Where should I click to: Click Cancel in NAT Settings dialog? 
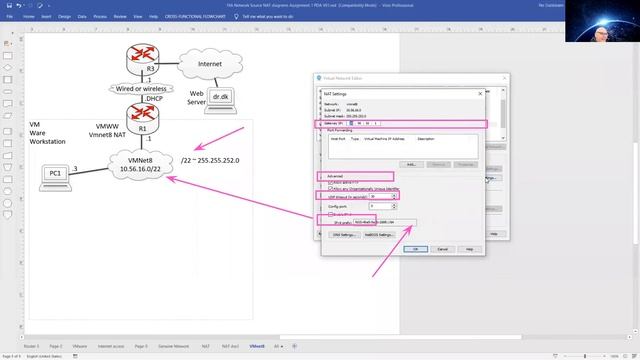(442, 249)
